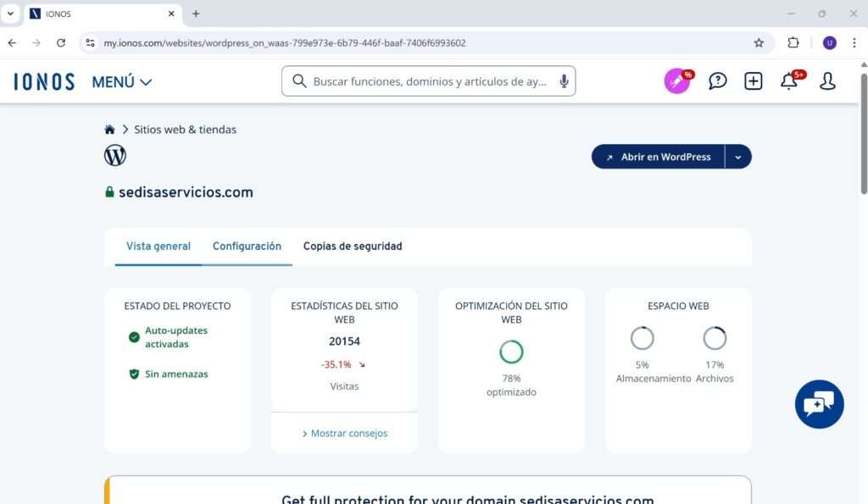Click ESPACIO WEB heading
This screenshot has height=504, width=868.
(678, 306)
